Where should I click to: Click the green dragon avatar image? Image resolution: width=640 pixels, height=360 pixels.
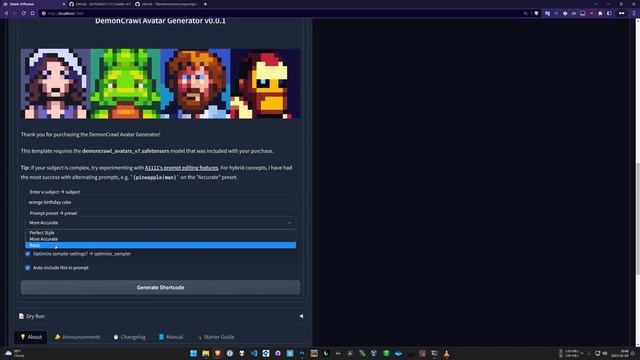click(125, 84)
